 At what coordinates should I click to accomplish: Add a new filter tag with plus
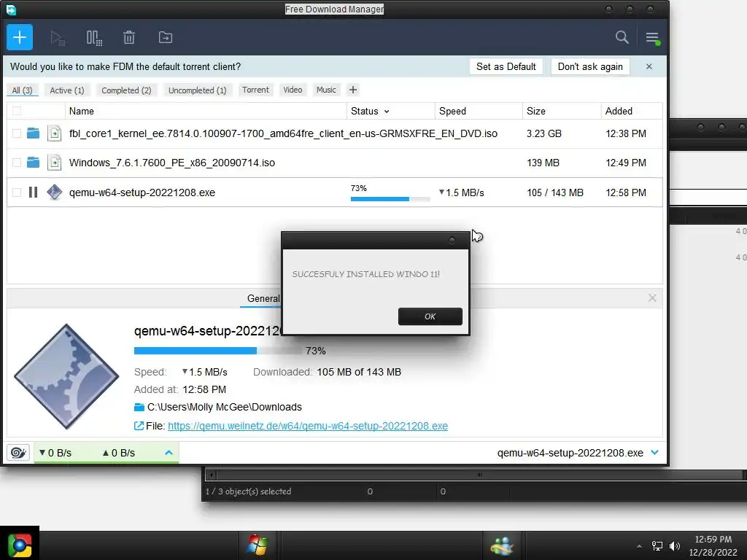(x=352, y=90)
